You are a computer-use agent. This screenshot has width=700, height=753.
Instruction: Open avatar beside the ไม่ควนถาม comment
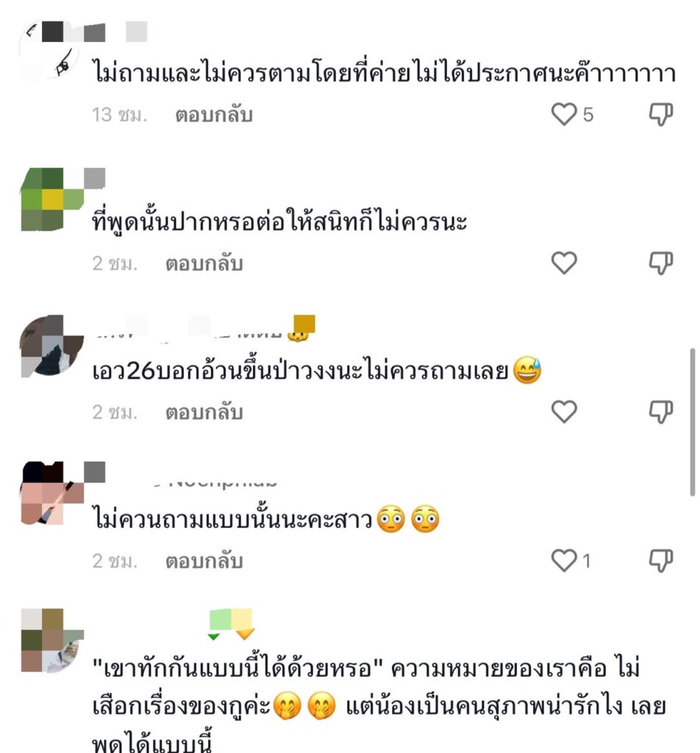point(52,493)
